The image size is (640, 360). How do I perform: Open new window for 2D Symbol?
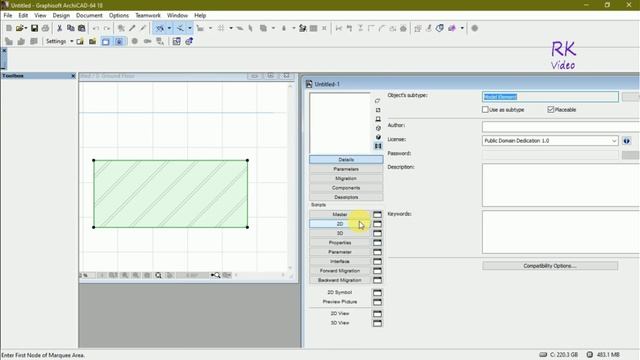click(x=377, y=293)
